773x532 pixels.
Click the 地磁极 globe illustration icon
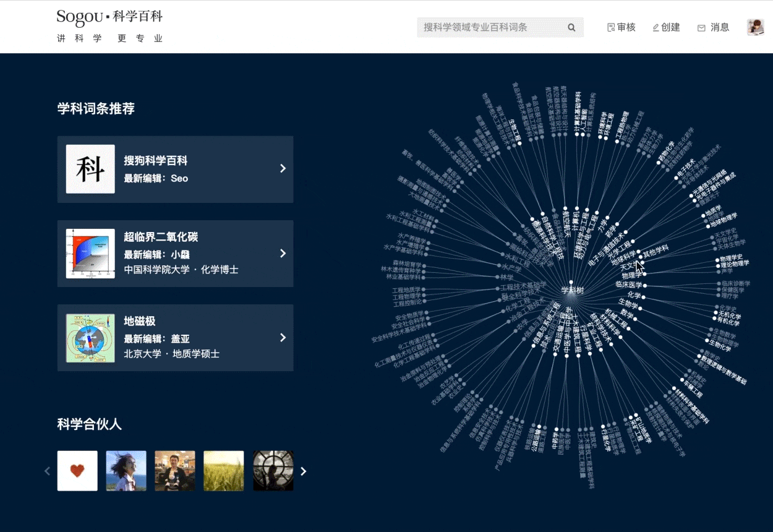click(x=90, y=338)
